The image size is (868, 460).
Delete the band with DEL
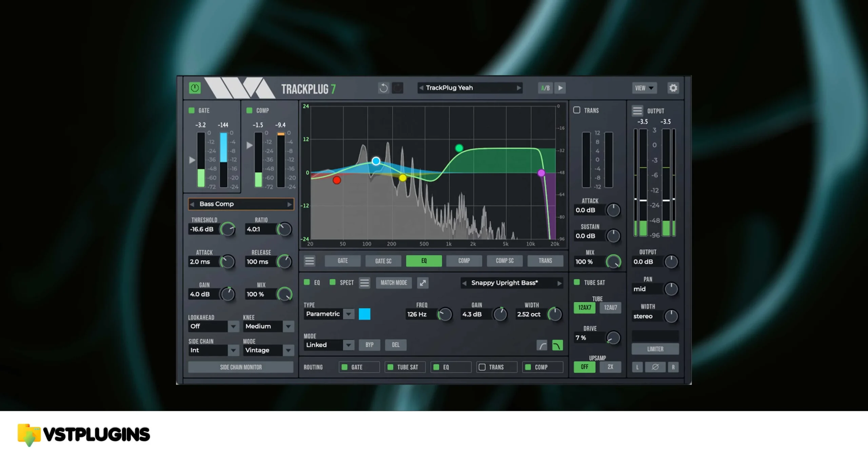[x=395, y=345]
